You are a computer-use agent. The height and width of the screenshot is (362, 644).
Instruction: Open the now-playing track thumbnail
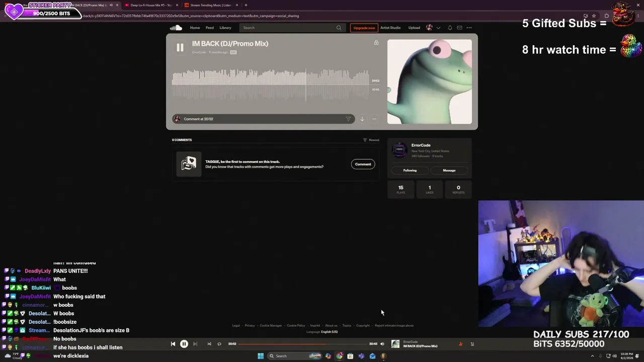coord(395,344)
